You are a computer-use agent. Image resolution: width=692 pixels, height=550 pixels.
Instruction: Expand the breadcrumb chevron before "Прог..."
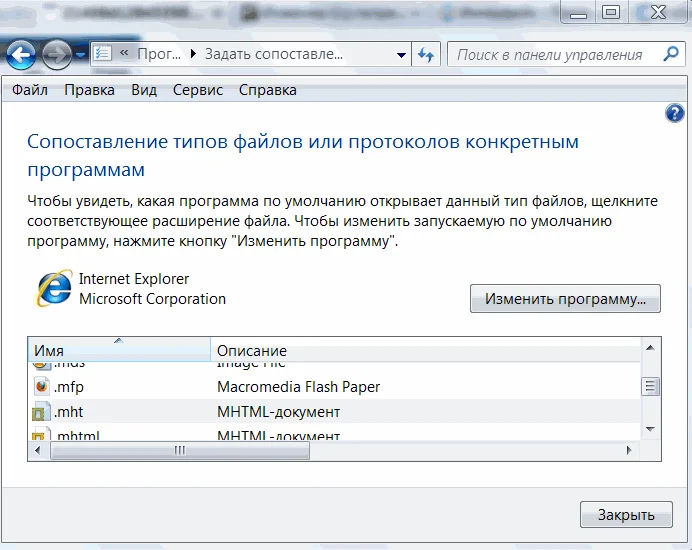point(124,55)
